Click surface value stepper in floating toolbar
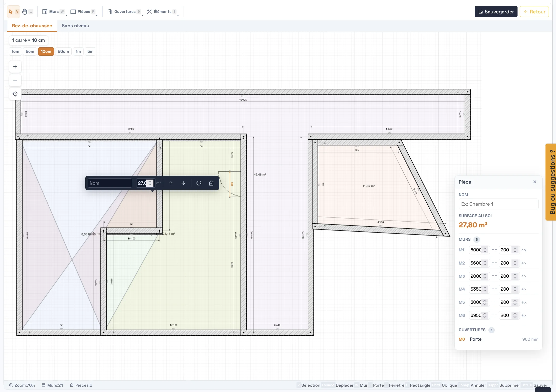This screenshot has width=556, height=392. [x=150, y=183]
